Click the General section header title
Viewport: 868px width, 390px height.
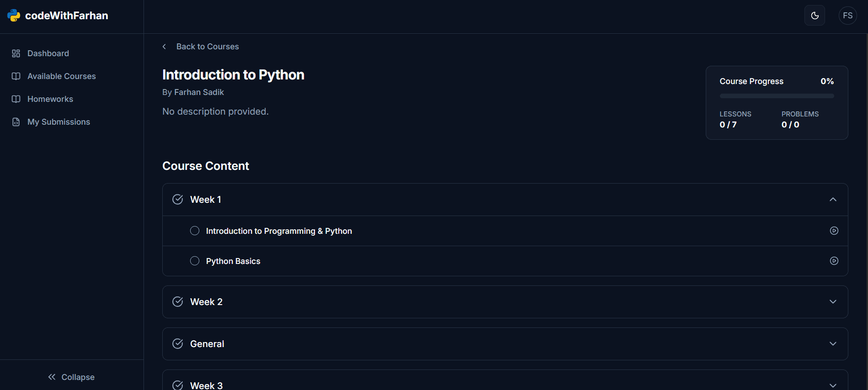click(207, 344)
